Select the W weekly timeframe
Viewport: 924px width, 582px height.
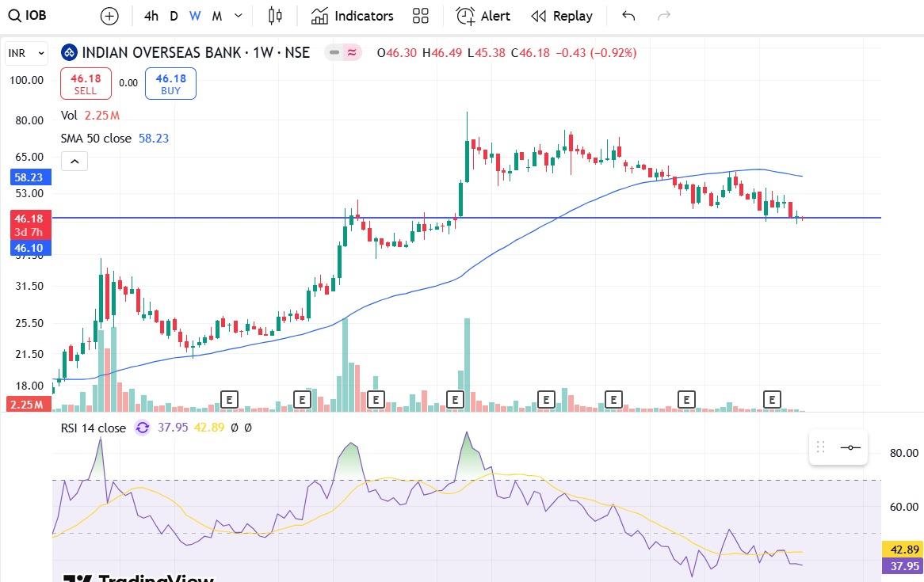click(195, 16)
